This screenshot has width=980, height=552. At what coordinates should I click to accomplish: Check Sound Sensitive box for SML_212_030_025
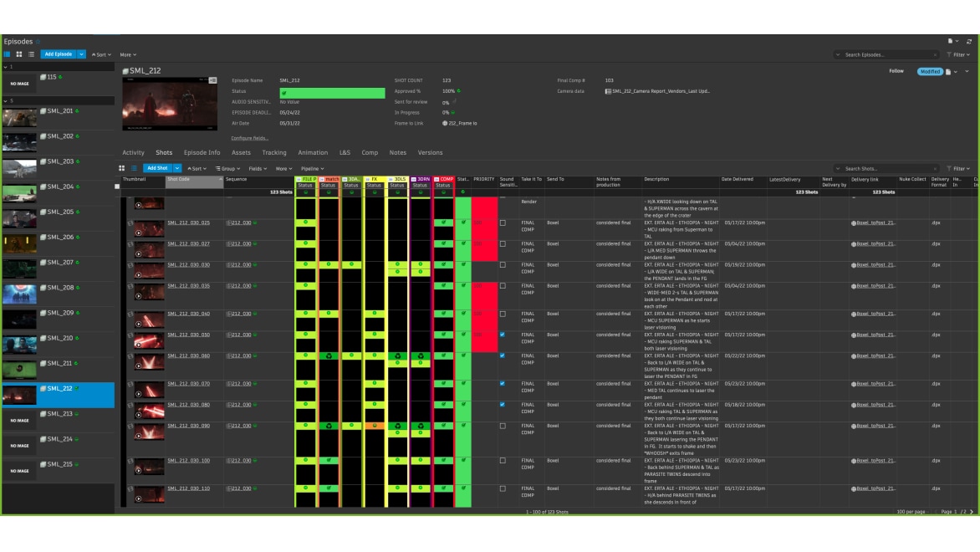(503, 223)
